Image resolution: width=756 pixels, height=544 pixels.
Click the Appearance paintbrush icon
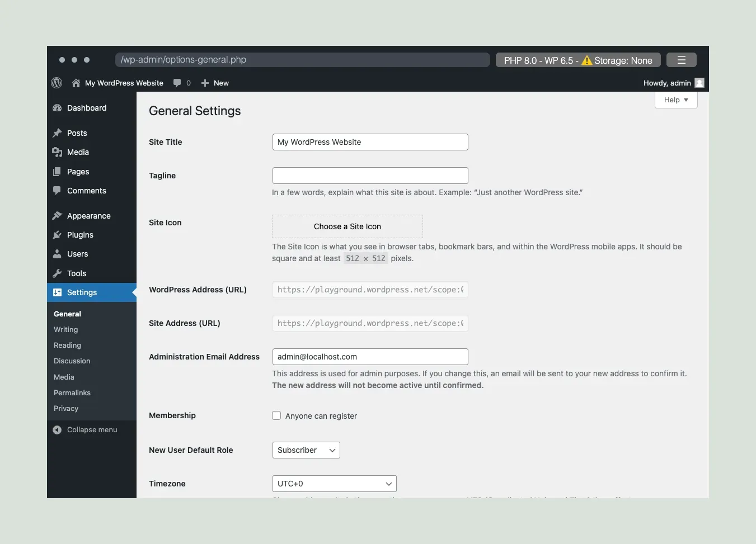pyautogui.click(x=57, y=216)
